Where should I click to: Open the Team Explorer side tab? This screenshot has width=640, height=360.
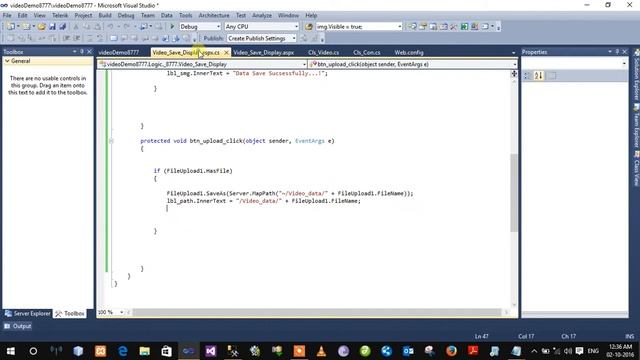point(636,127)
